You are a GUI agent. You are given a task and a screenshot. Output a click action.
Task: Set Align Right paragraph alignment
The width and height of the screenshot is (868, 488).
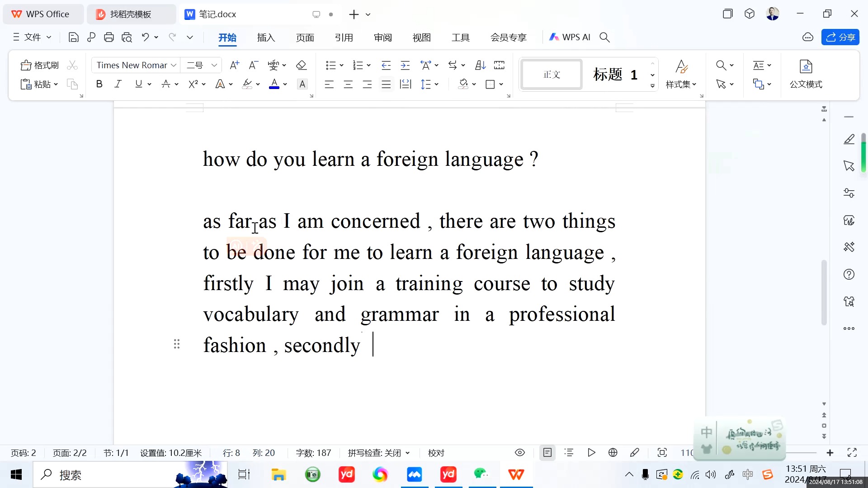(367, 84)
